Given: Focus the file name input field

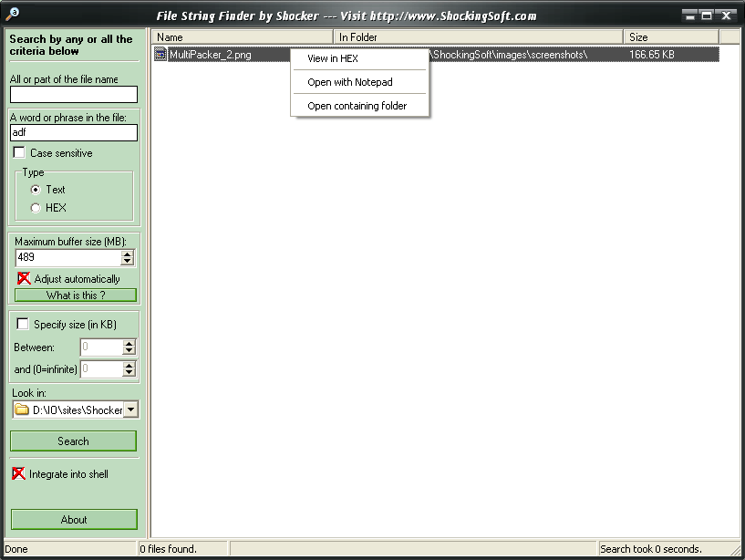Looking at the screenshot, I should [74, 94].
